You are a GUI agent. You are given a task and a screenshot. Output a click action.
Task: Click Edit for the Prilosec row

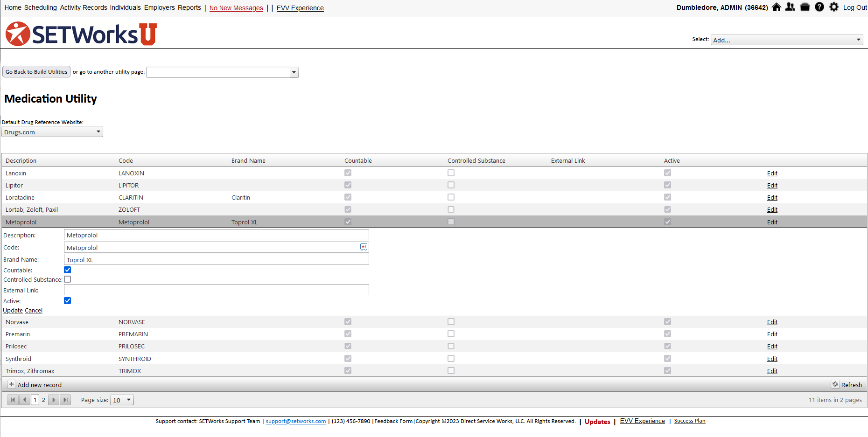(772, 347)
